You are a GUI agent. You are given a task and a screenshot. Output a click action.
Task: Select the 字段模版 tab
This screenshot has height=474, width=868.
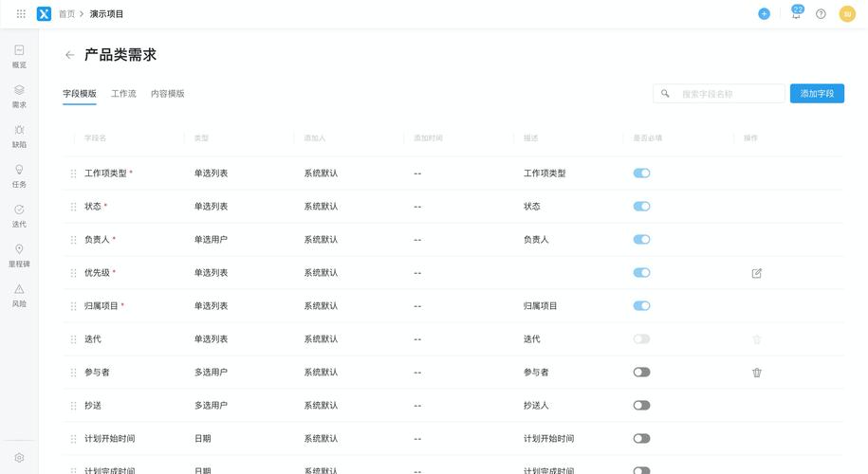click(x=79, y=94)
